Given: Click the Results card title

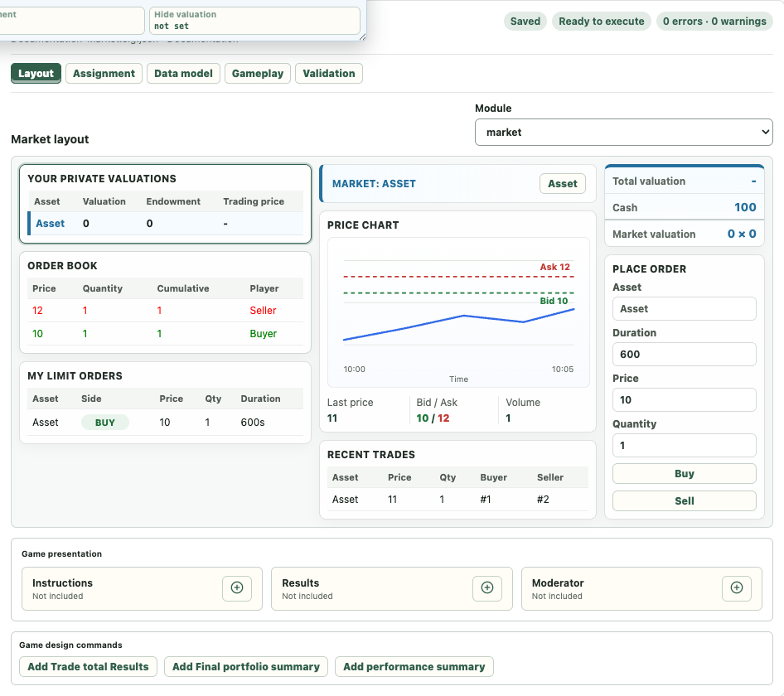Looking at the screenshot, I should click(301, 583).
